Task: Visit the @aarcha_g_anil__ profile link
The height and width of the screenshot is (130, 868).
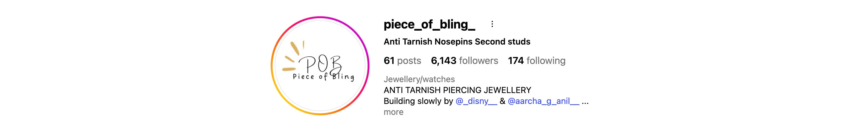Action: point(543,101)
